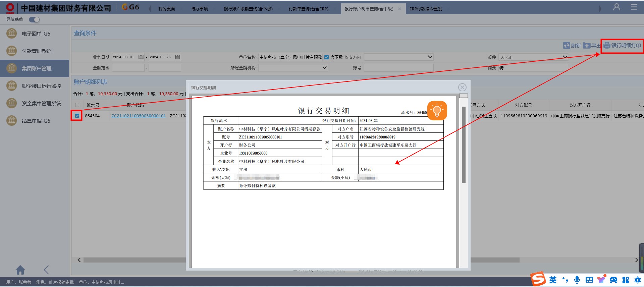Screen dimensions: 644x287
Task: Open 电子回单-G6 sidebar icon
Action: (12, 34)
